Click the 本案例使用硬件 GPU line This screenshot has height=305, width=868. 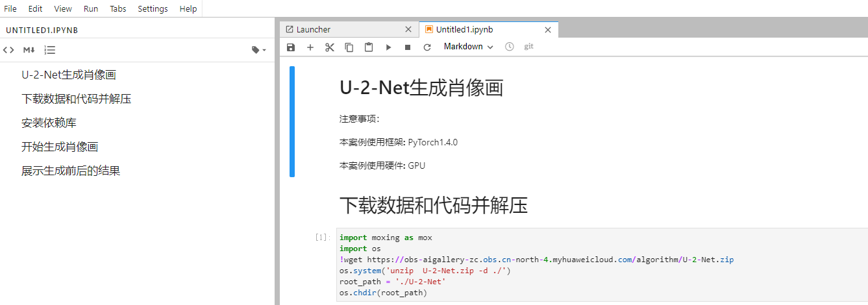[x=382, y=165]
